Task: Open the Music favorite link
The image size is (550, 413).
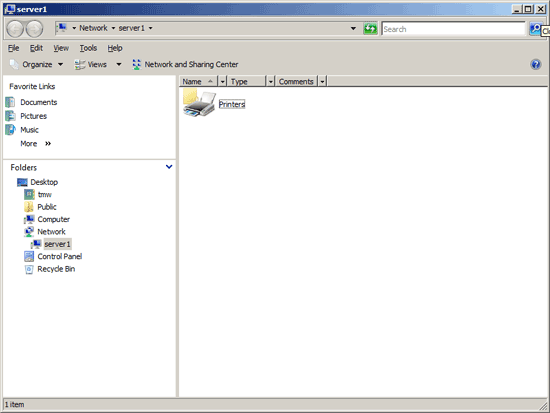Action: 29,130
